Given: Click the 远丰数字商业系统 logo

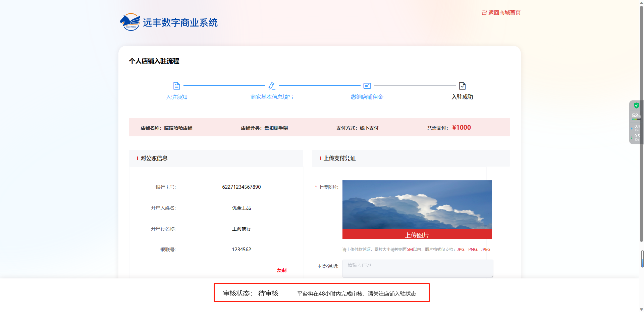Looking at the screenshot, I should click(x=169, y=22).
